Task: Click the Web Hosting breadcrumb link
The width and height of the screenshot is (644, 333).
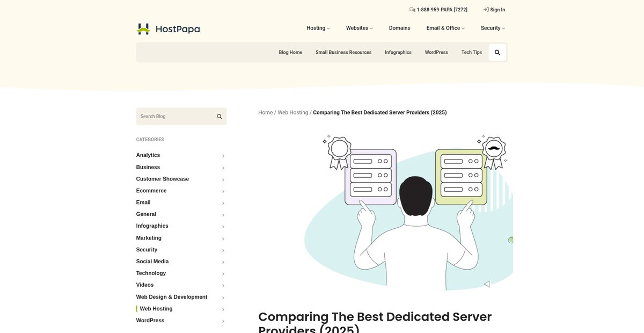Action: [x=293, y=113]
